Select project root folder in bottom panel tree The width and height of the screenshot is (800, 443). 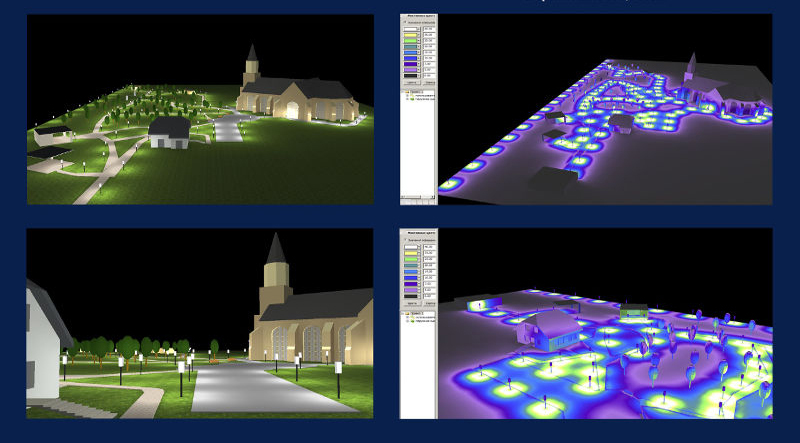[x=417, y=313]
